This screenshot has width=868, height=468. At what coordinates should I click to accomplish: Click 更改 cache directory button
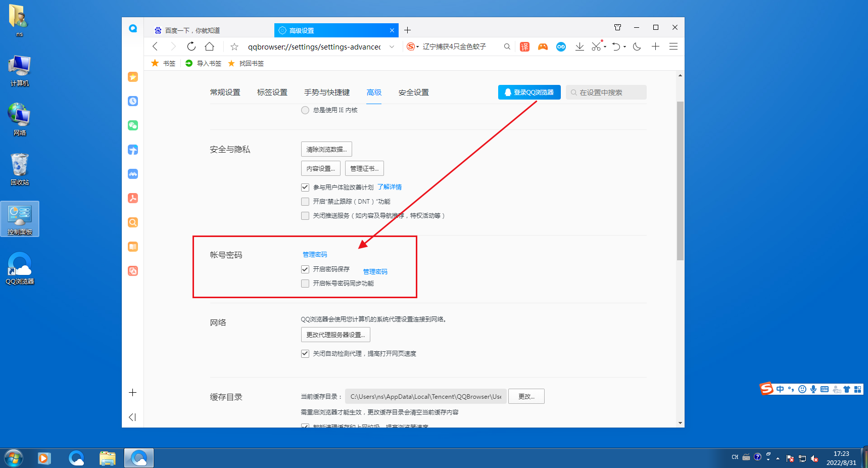(x=526, y=396)
